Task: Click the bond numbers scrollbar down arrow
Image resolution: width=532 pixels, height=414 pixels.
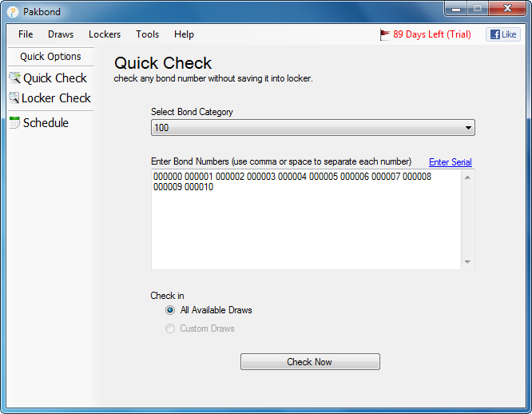Action: click(467, 261)
